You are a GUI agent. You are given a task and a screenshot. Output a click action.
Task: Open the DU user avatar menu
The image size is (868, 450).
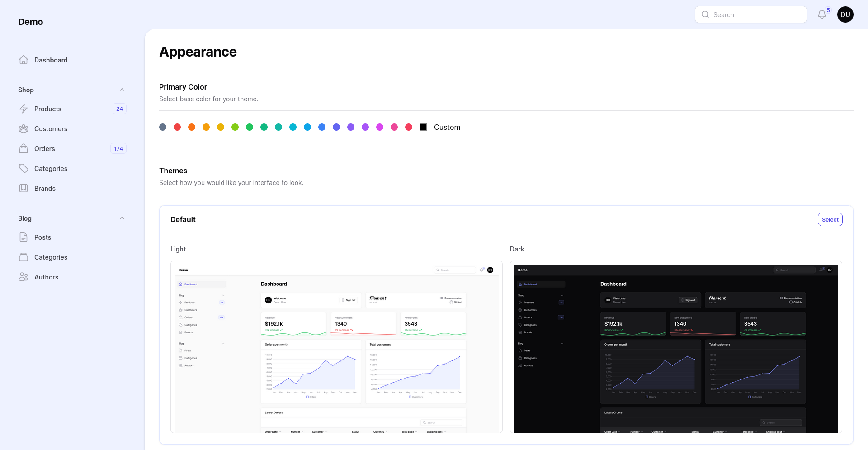click(845, 15)
